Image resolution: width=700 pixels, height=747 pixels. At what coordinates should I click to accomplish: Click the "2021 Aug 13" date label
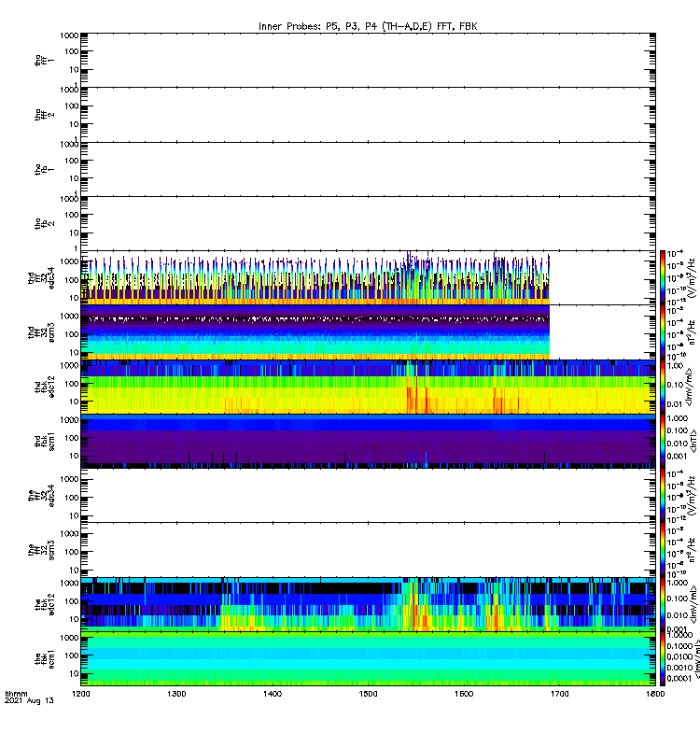tap(29, 701)
